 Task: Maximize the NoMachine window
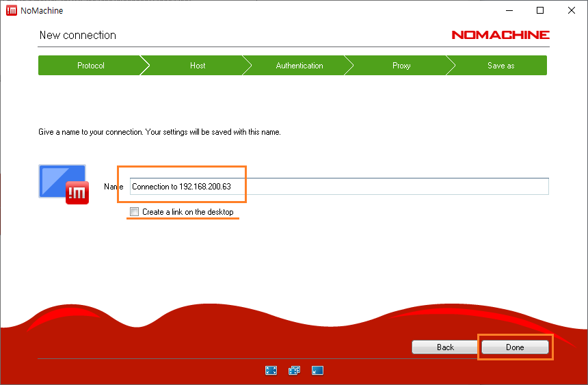click(x=540, y=10)
